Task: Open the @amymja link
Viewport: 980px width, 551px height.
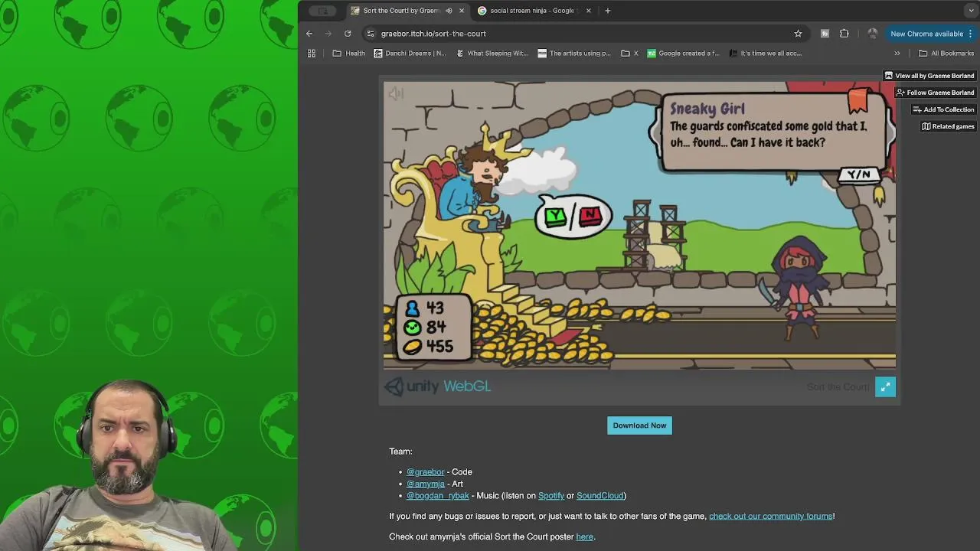Action: [x=426, y=484]
